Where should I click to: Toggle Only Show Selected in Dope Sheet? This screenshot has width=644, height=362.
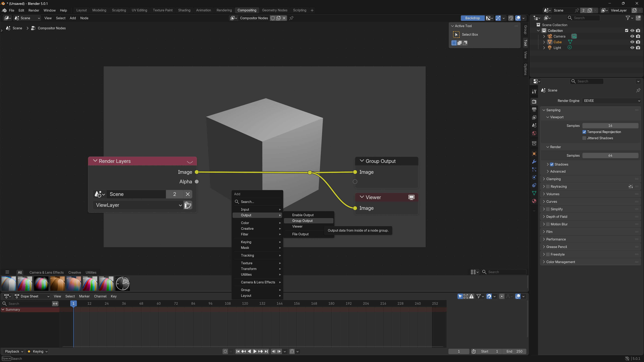click(x=460, y=296)
